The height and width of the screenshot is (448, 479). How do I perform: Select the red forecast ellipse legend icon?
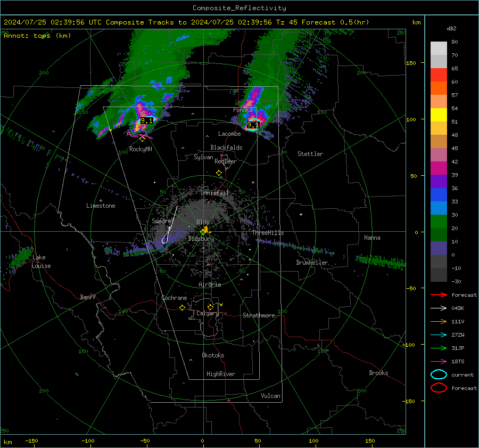[x=439, y=388]
